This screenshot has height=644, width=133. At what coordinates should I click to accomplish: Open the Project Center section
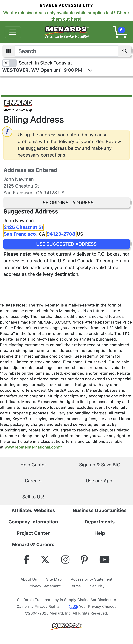33,533
